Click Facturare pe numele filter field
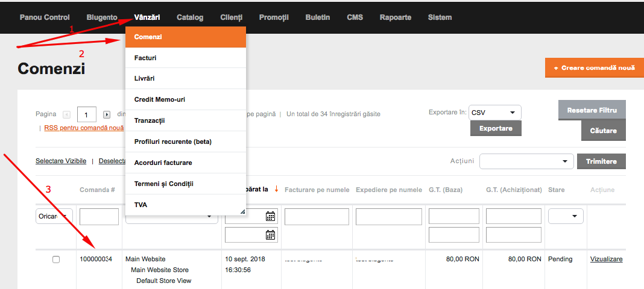The height and width of the screenshot is (289, 644). coord(317,216)
